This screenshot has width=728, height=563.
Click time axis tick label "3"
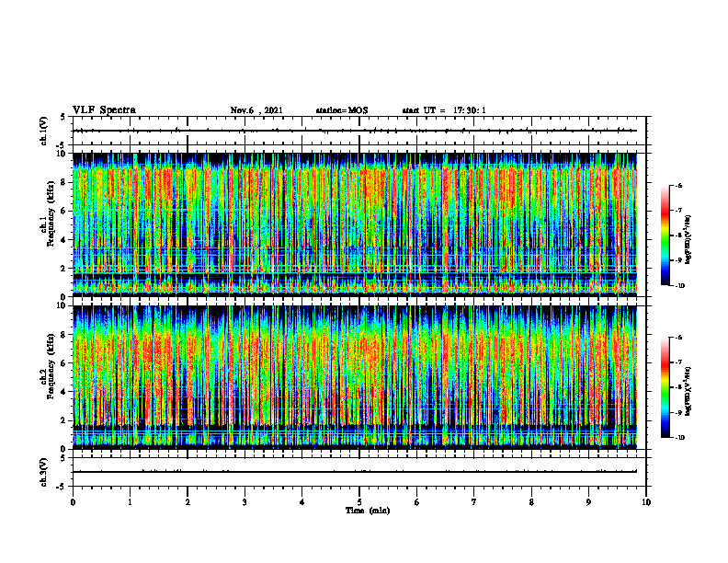245,502
